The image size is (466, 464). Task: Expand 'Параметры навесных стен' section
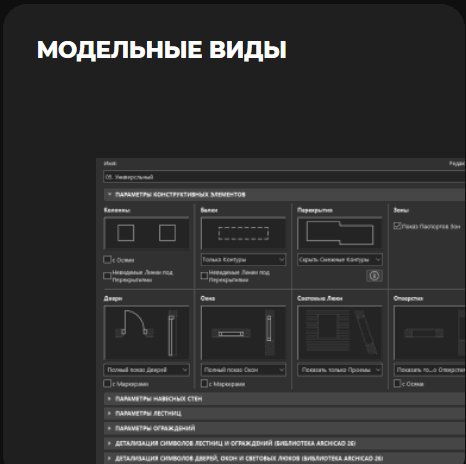click(x=285, y=399)
